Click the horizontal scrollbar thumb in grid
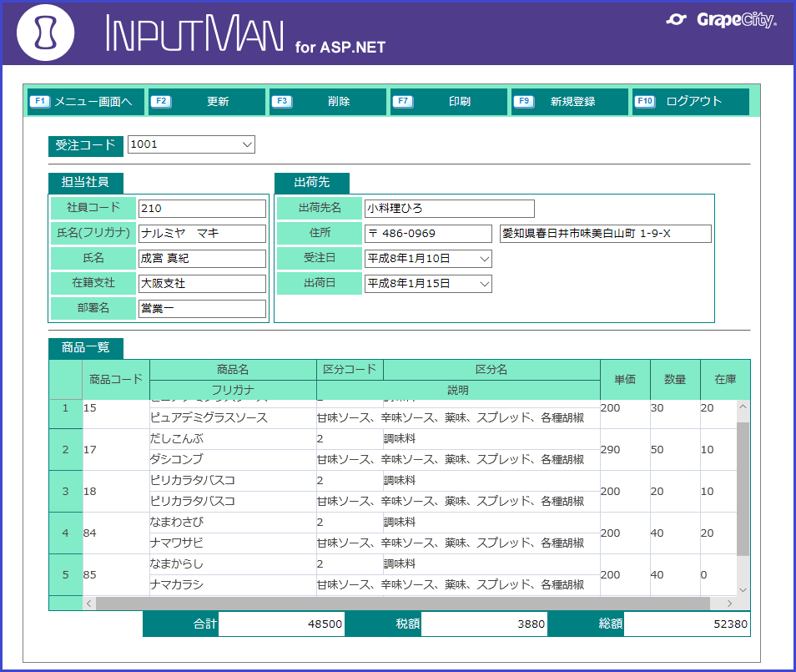 (x=403, y=604)
